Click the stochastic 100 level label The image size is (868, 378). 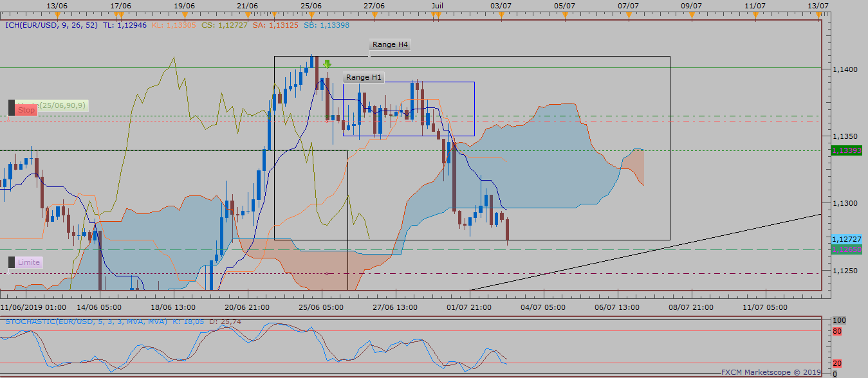(x=838, y=320)
